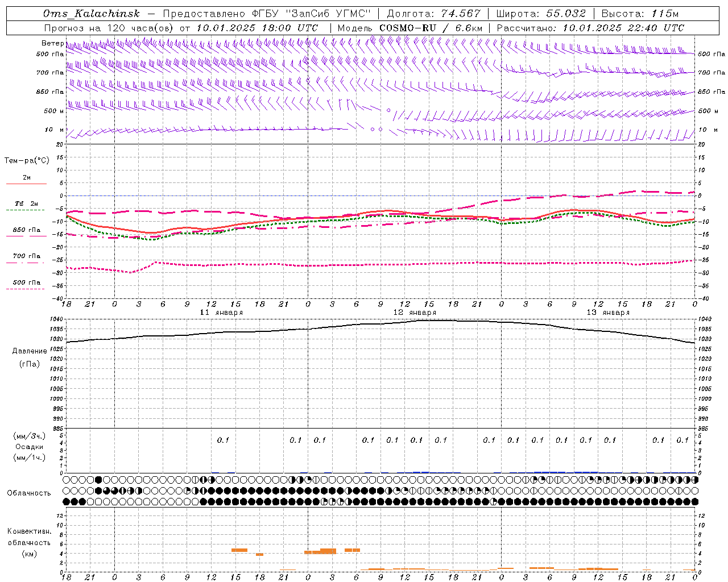
Task: Click the Осадки precipitation label
Action: [x=30, y=447]
